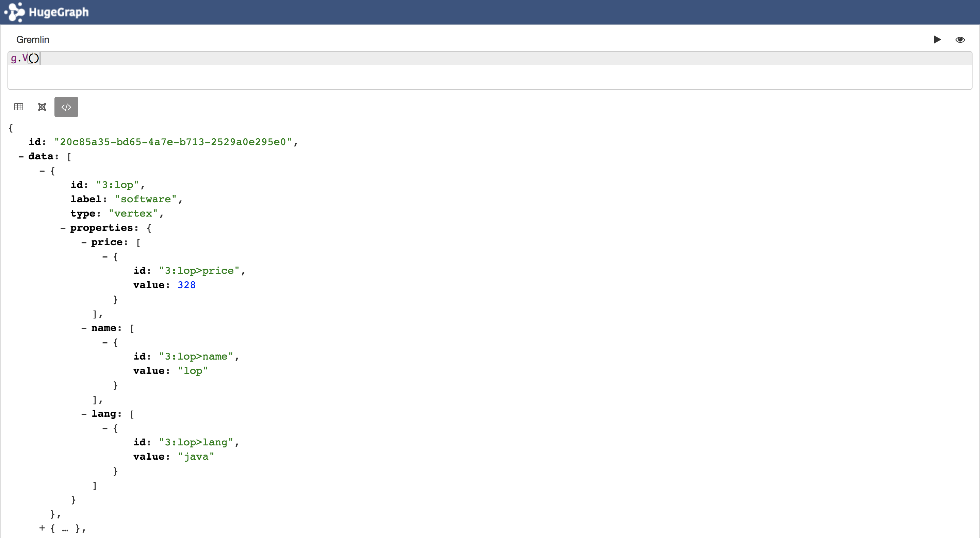The width and height of the screenshot is (980, 538).
Task: Click the price value 328
Action: point(186,285)
